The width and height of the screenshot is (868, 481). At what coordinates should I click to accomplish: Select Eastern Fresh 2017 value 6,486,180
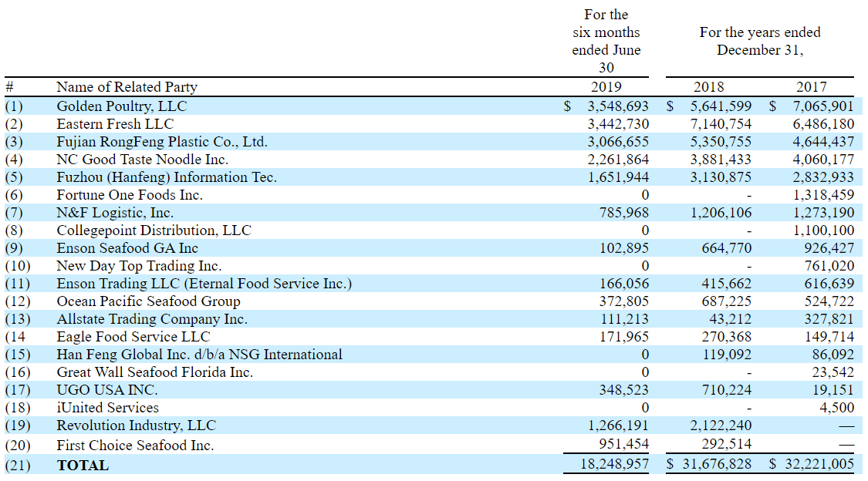tap(823, 124)
